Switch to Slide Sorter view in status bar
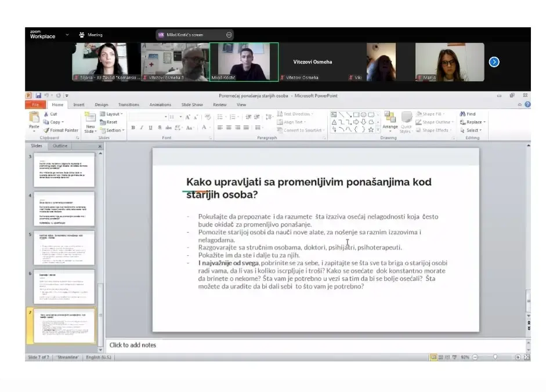Image resolution: width=546 pixels, height=392 pixels. (x=441, y=357)
